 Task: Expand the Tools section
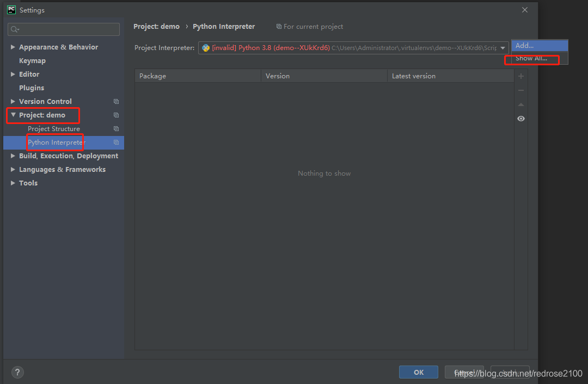[13, 183]
